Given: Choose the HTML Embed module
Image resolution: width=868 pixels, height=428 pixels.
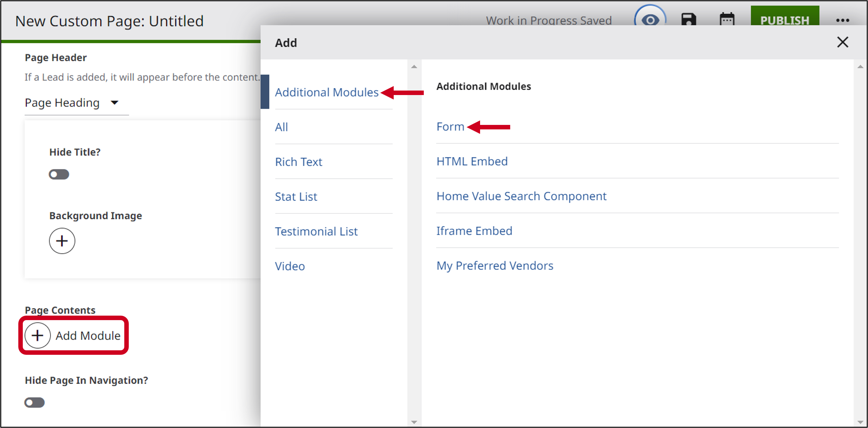Looking at the screenshot, I should pos(472,161).
